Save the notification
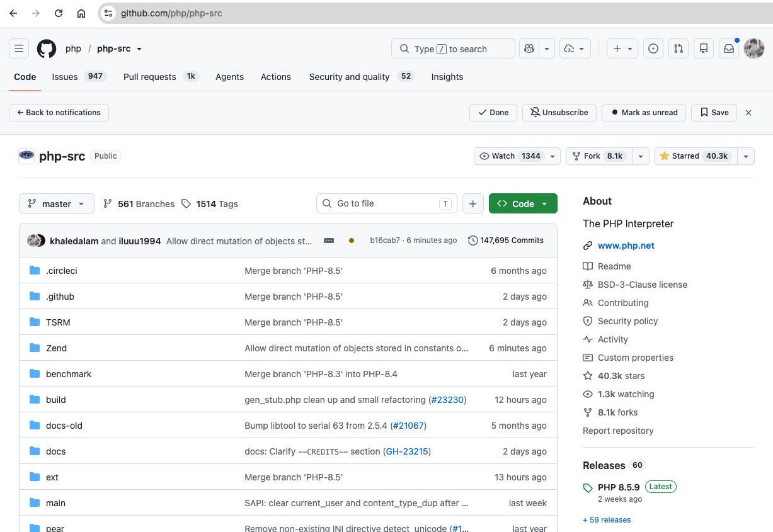Image resolution: width=773 pixels, height=532 pixels. (714, 113)
